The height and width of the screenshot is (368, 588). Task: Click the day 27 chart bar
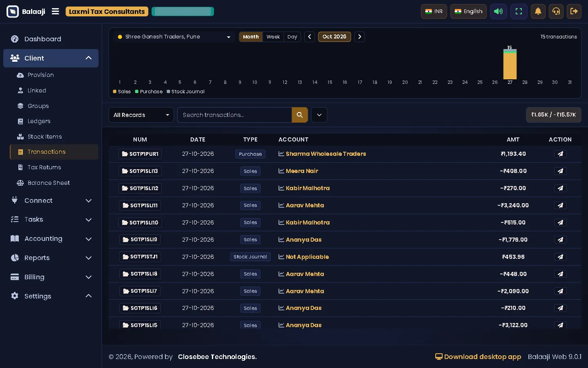[510, 64]
